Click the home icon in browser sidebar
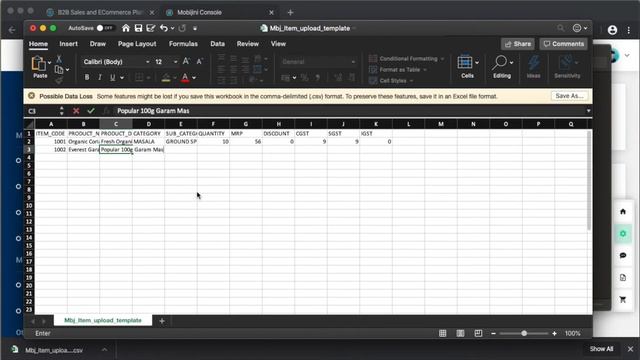640x360 pixels. pos(623,211)
